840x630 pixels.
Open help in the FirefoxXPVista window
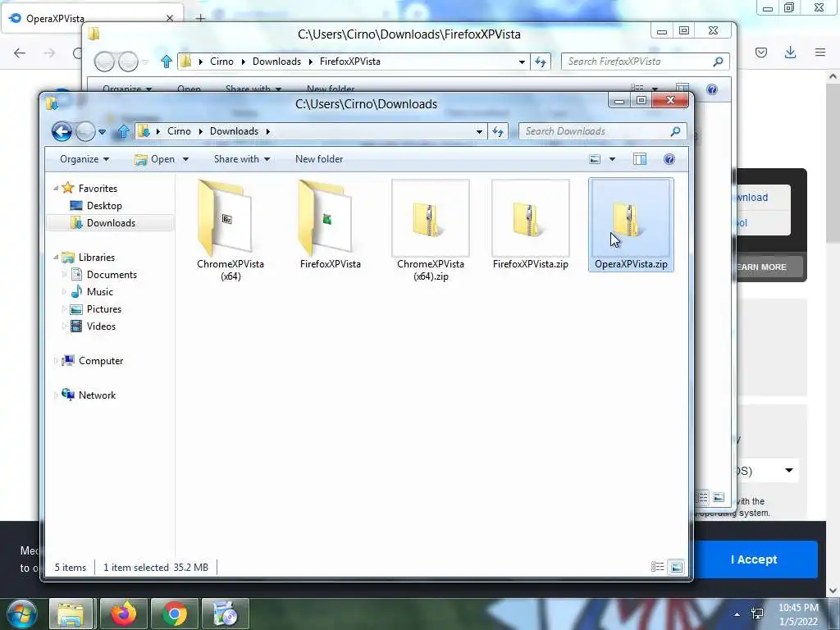(712, 89)
